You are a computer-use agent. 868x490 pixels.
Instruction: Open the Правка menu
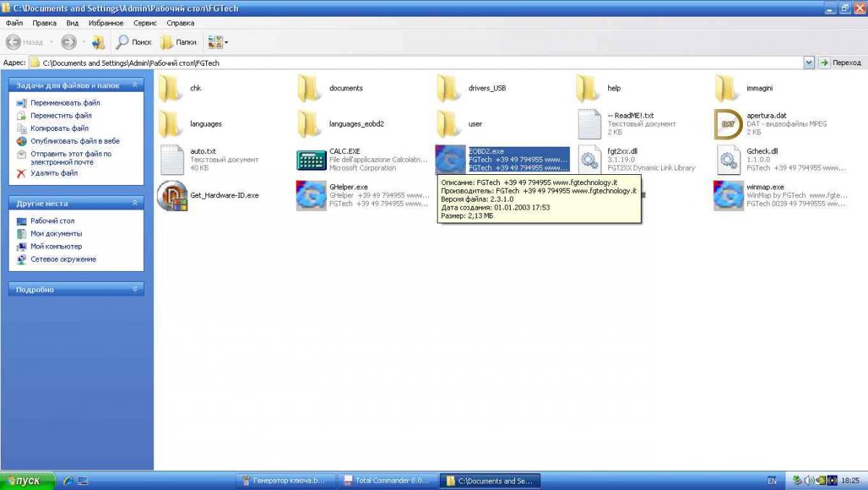(44, 23)
